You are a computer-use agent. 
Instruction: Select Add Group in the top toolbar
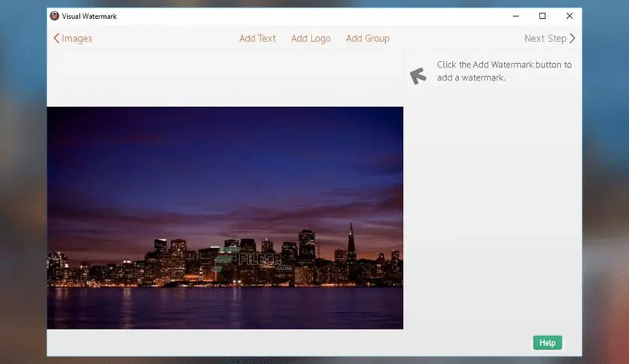point(368,38)
